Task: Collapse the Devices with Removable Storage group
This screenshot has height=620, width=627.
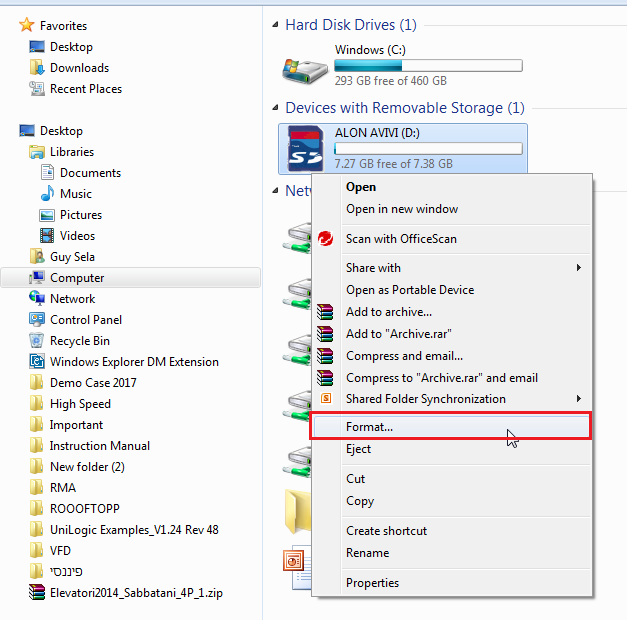Action: pos(276,108)
